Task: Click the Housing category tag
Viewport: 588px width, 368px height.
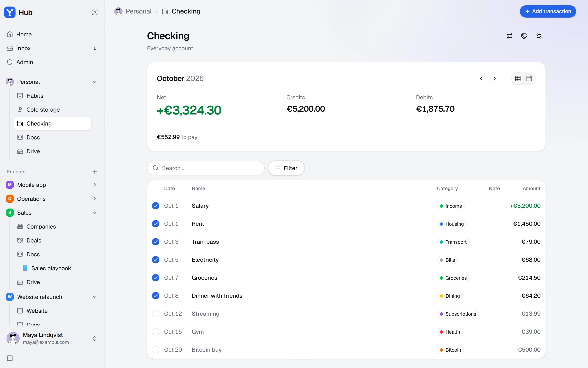Action: (452, 224)
